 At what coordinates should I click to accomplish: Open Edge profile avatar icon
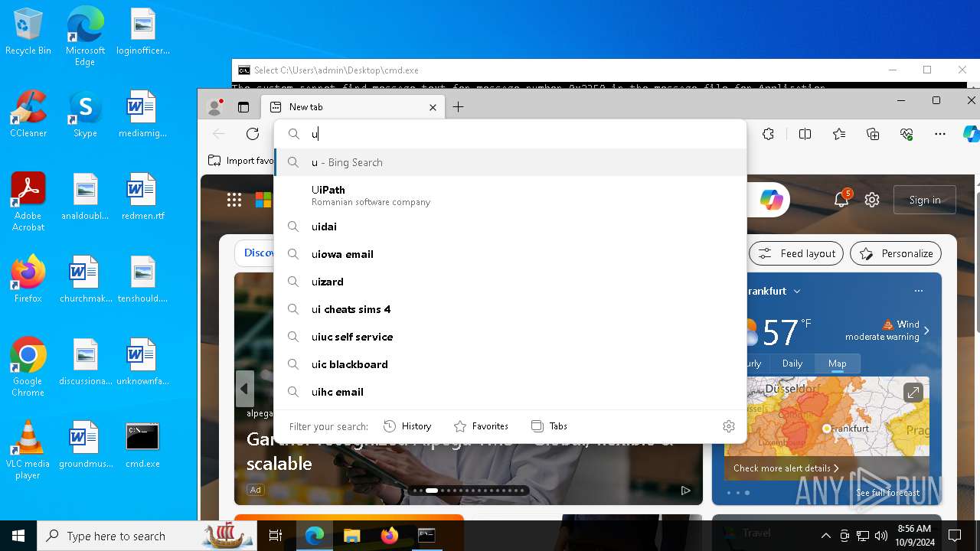[x=215, y=107]
